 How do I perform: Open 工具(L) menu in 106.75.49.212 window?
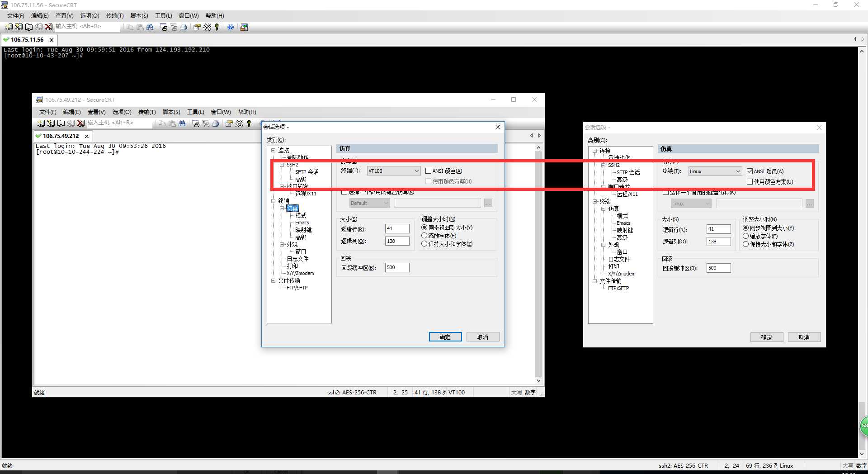click(196, 112)
